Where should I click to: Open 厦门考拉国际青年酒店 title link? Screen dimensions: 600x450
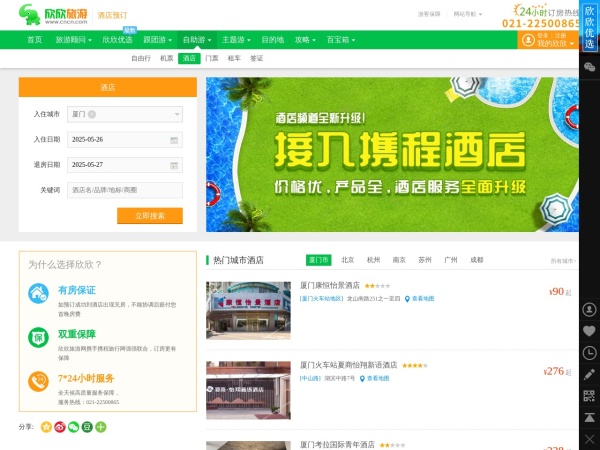pyautogui.click(x=337, y=445)
